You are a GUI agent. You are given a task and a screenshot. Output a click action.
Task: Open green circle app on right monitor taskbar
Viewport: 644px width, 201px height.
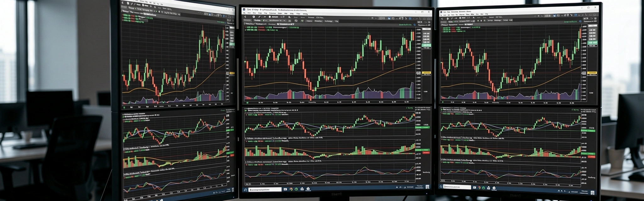point(483,188)
